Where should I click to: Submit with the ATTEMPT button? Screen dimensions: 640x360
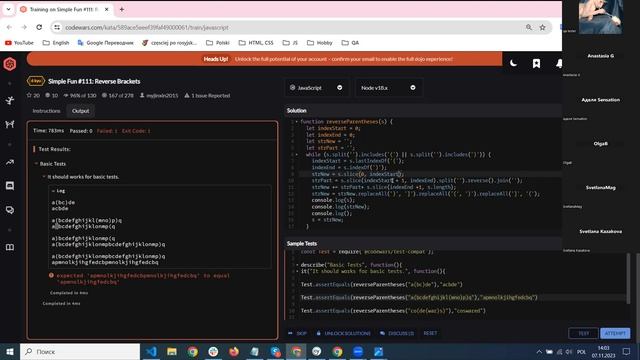615,333
